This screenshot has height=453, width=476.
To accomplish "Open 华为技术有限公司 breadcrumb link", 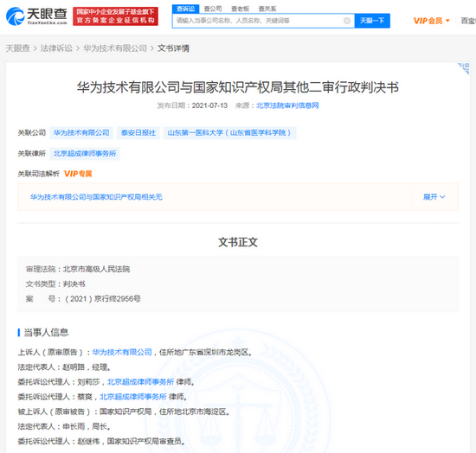I will (x=115, y=48).
